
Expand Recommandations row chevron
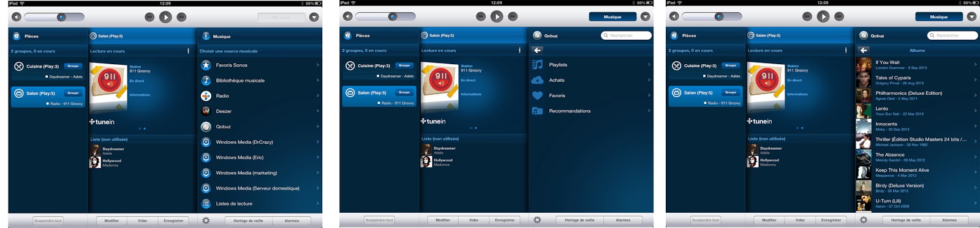click(x=649, y=111)
